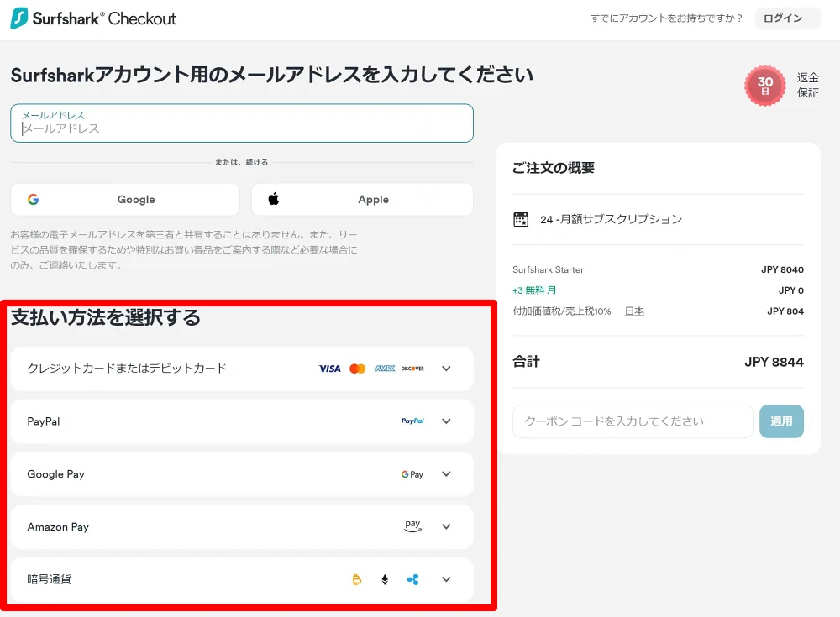Continue with the Google button
The width and height of the screenshot is (840, 617).
pos(125,199)
